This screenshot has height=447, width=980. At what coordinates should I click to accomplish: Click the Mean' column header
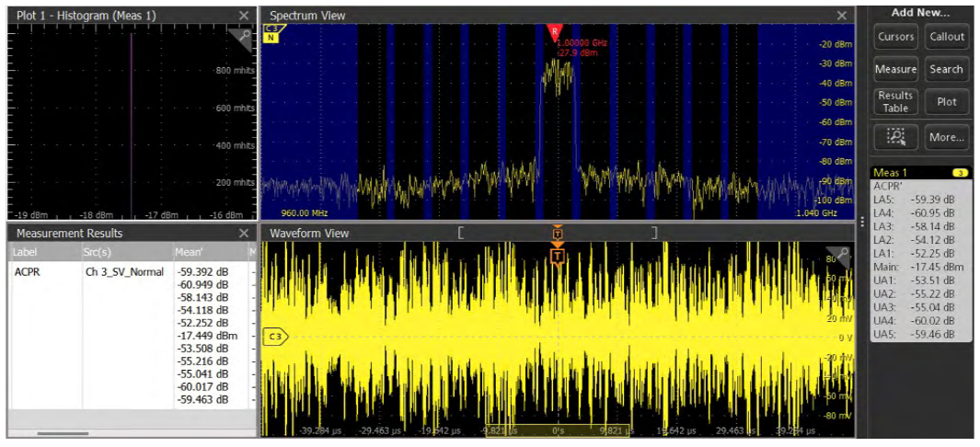coord(207,252)
